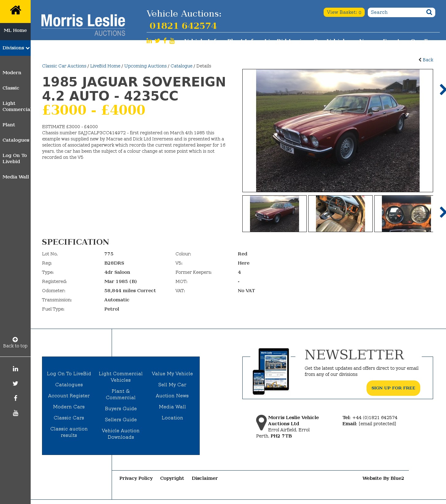Open YouTube icon in header
This screenshot has width=446, height=504.
(172, 41)
